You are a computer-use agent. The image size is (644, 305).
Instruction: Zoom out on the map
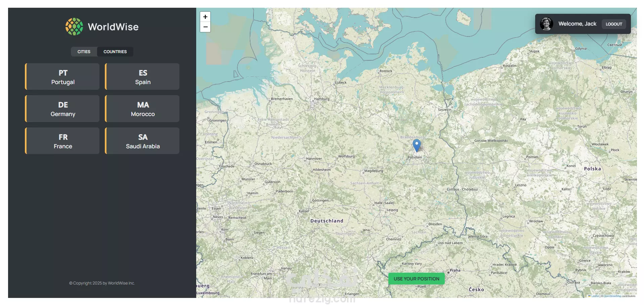205,27
